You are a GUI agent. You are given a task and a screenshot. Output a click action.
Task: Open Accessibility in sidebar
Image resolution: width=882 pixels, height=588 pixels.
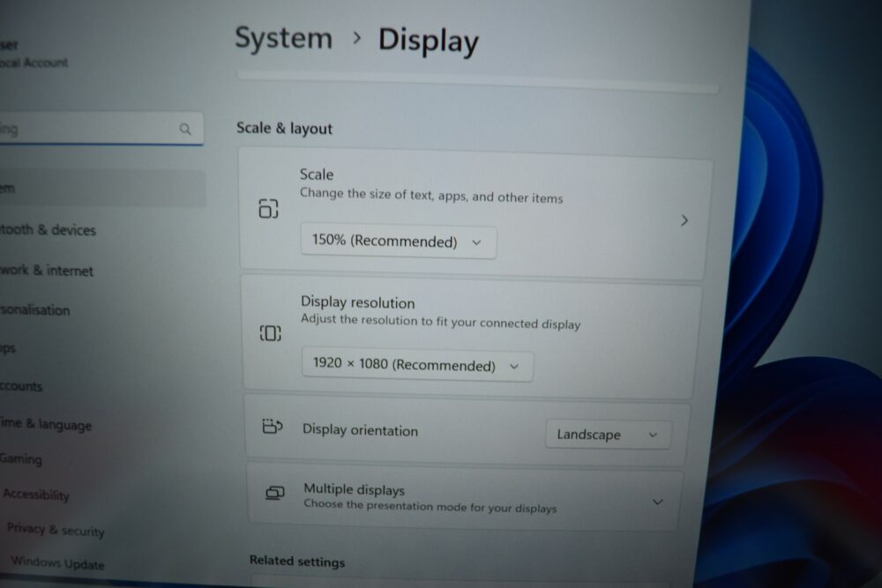(x=36, y=495)
